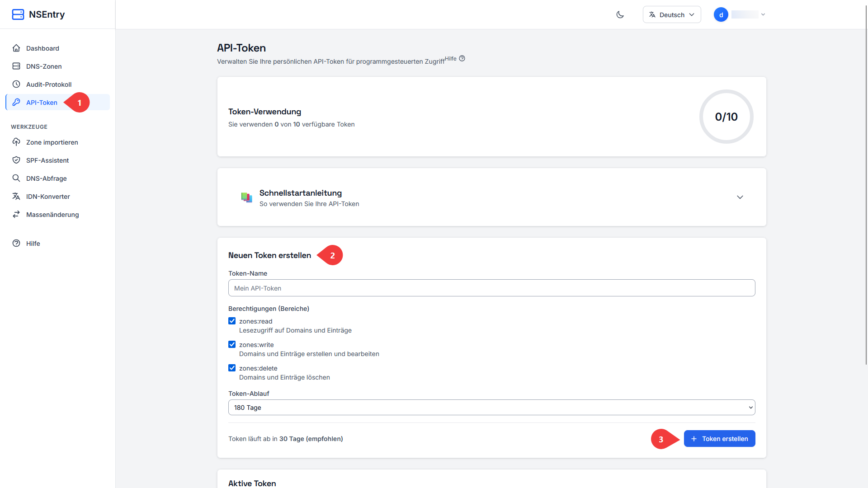The height and width of the screenshot is (488, 868).
Task: Open DNS-Abfrage tool
Action: pyautogui.click(x=58, y=178)
